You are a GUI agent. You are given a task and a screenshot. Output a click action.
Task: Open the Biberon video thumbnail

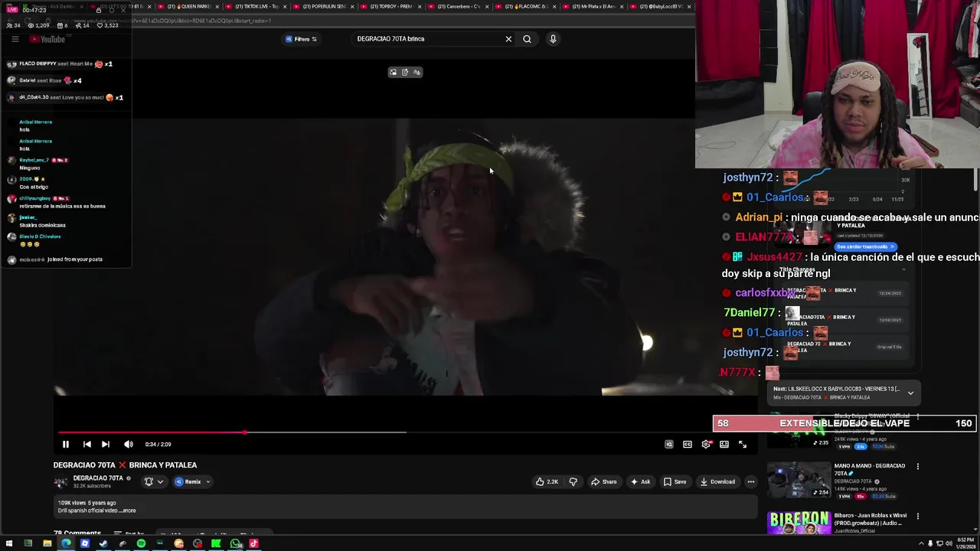click(799, 523)
